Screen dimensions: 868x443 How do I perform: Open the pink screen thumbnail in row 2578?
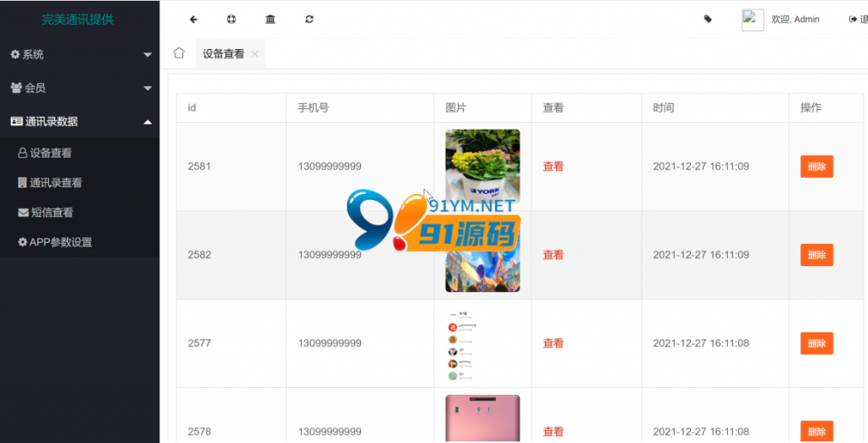pyautogui.click(x=482, y=418)
